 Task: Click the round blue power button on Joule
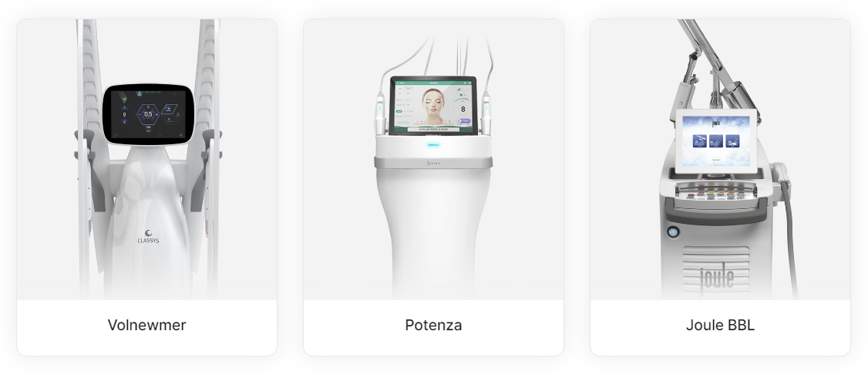[x=673, y=231]
